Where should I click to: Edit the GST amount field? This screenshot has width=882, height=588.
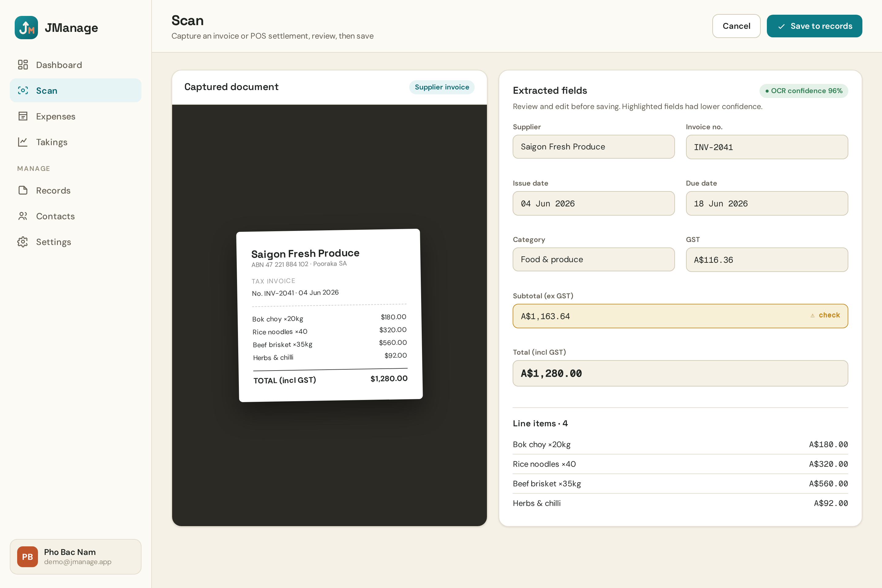point(767,259)
